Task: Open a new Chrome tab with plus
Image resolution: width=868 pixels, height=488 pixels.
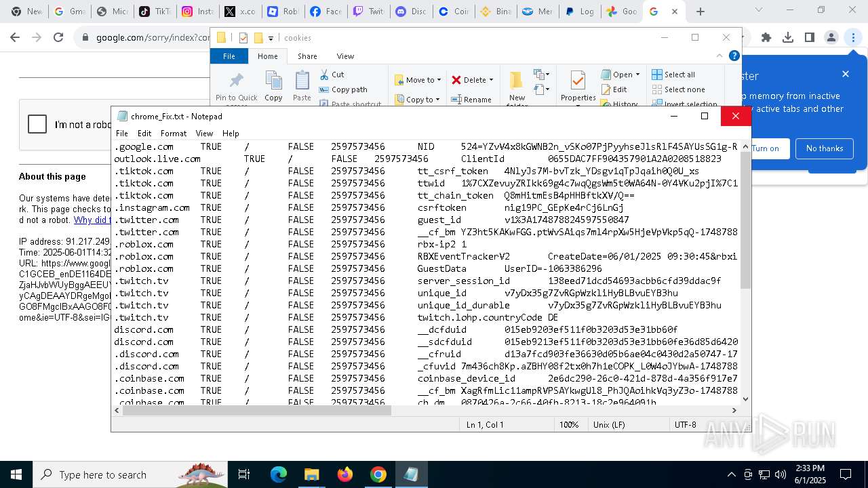Action: [x=701, y=12]
